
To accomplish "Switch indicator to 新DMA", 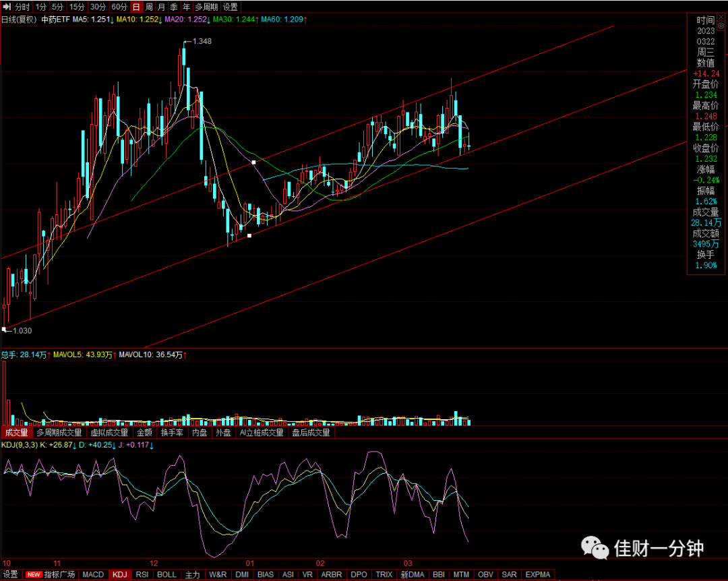I will click(x=413, y=574).
